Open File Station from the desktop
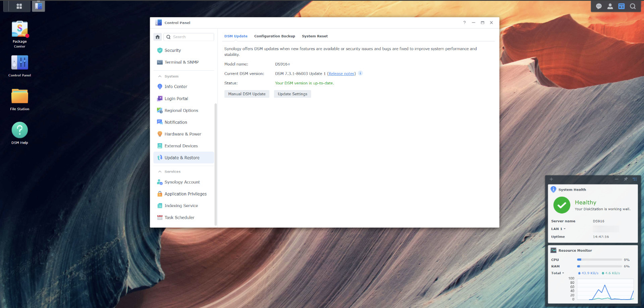The width and height of the screenshot is (644, 308). (19, 97)
